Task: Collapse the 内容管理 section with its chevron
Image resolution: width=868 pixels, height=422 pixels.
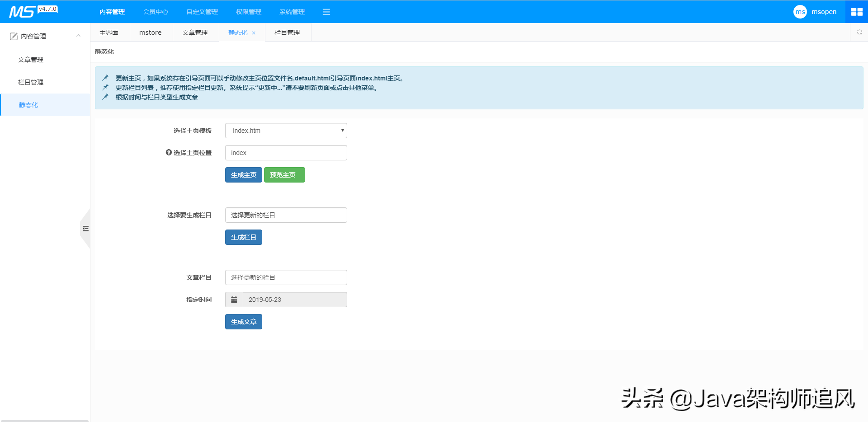Action: (78, 36)
